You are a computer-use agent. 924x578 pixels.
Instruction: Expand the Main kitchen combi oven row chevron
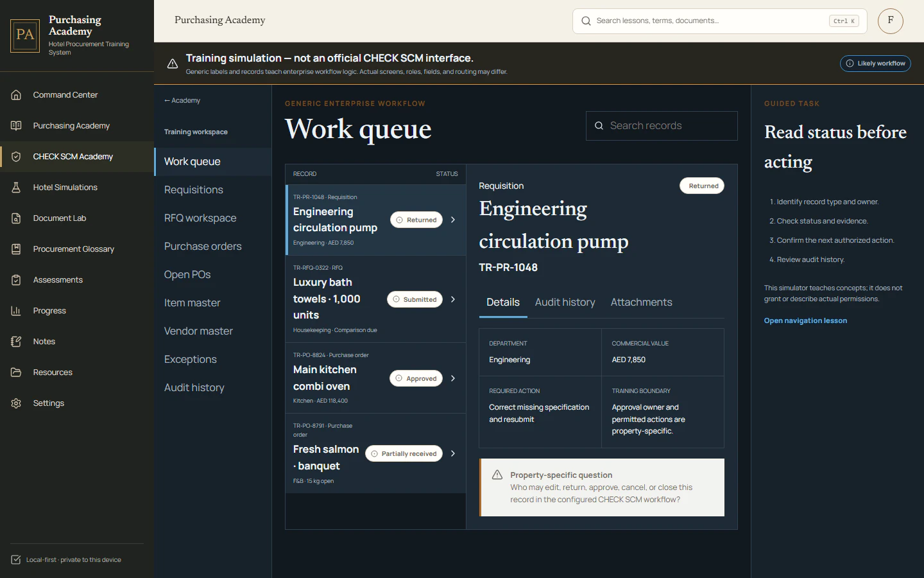pos(453,378)
